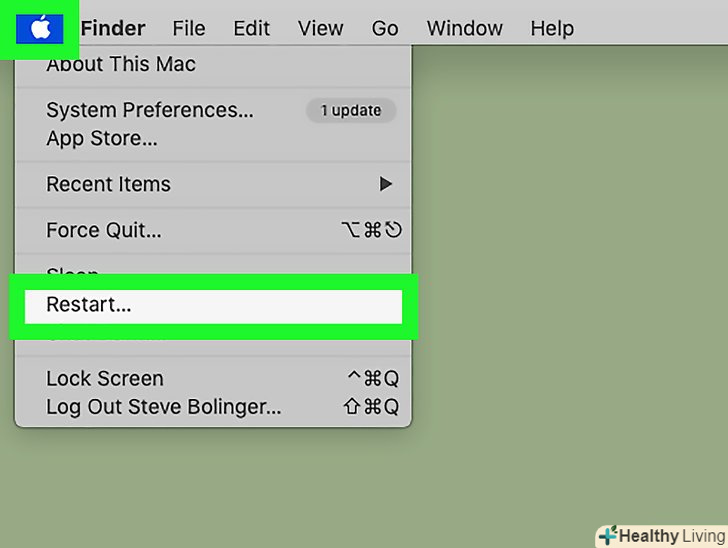Choose Lock Screen
Image resolution: width=728 pixels, height=548 pixels.
click(105, 379)
